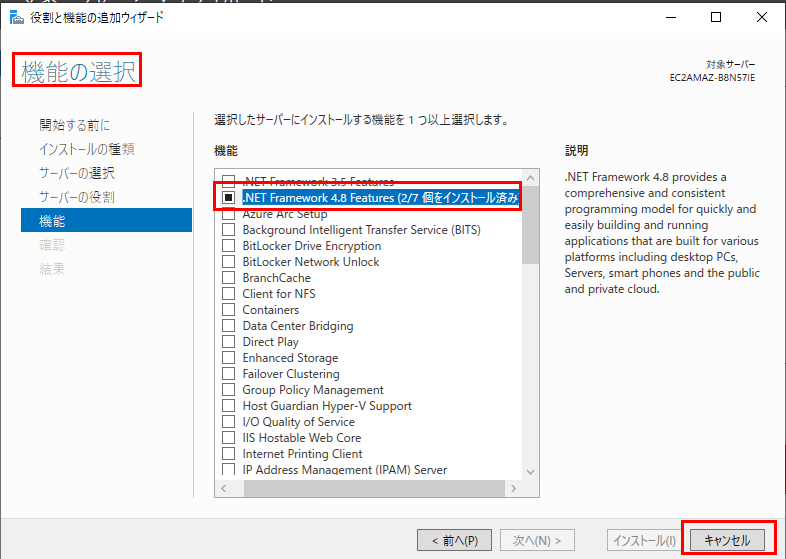
Task: Toggle the .NET Framework 4.8 Features checkbox
Action: 229,198
